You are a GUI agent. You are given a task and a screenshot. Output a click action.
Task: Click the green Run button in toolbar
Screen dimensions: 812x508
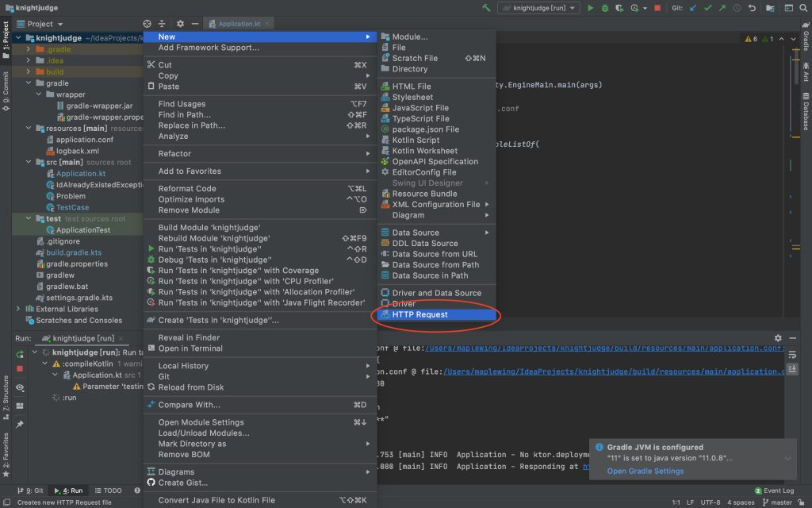point(590,8)
